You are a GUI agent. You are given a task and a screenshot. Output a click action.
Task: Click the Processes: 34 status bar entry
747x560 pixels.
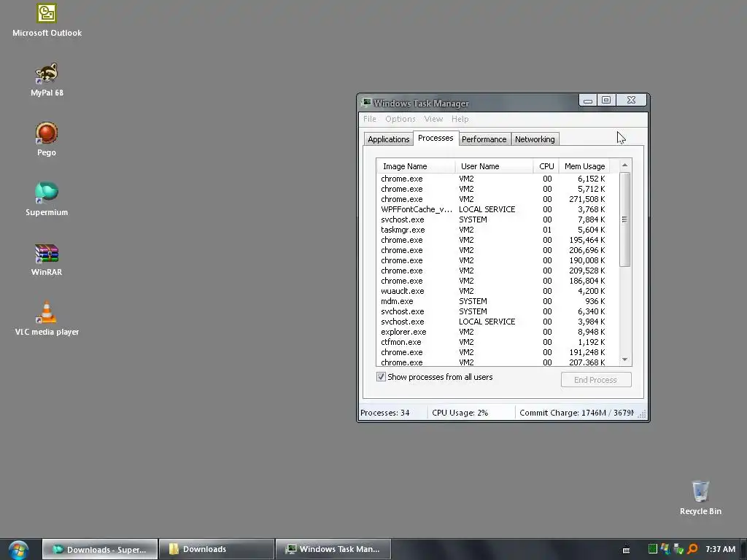point(392,413)
